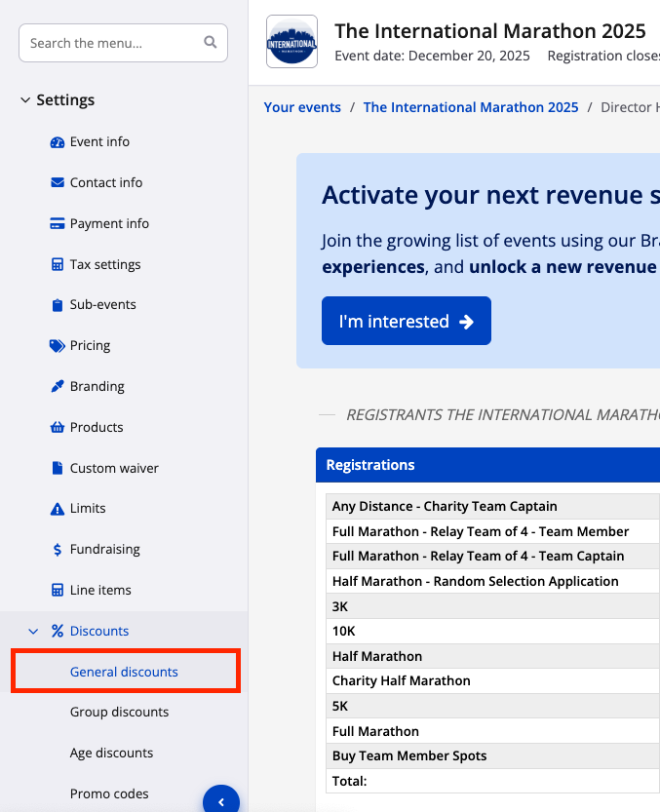This screenshot has width=660, height=812.
Task: Collapse the Settings menu section
Action: [x=25, y=100]
